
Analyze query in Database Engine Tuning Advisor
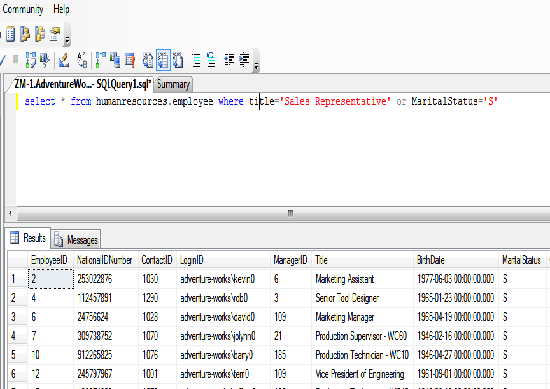[45, 60]
